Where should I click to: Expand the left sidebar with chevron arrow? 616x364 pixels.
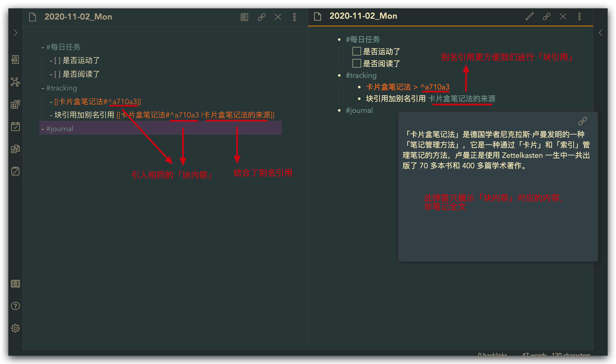[15, 33]
